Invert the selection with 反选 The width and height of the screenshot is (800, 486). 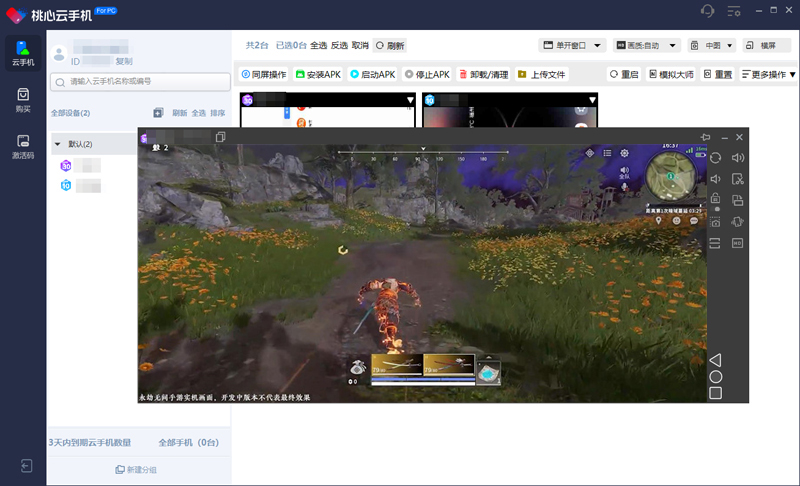tap(339, 45)
